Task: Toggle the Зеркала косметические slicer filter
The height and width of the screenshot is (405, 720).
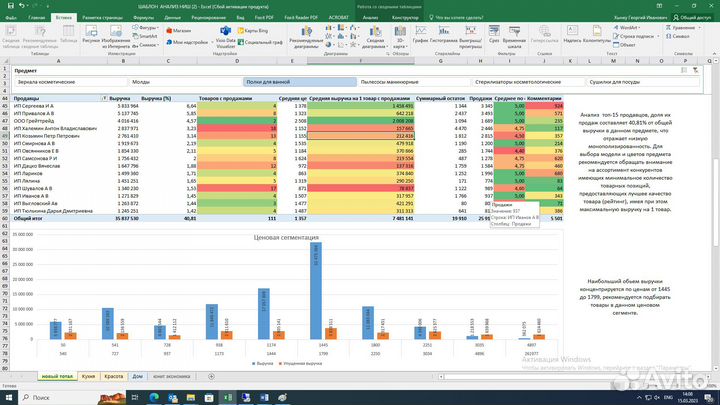Action: pos(70,82)
